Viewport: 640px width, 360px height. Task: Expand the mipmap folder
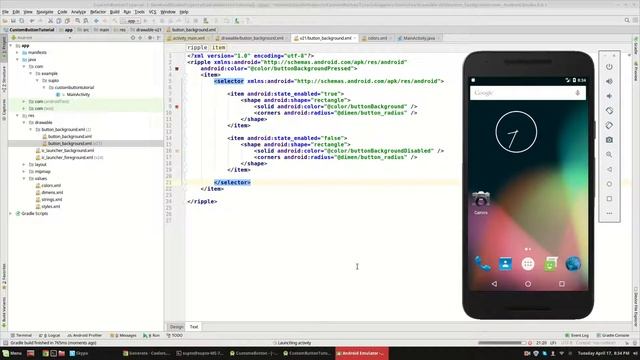24,171
